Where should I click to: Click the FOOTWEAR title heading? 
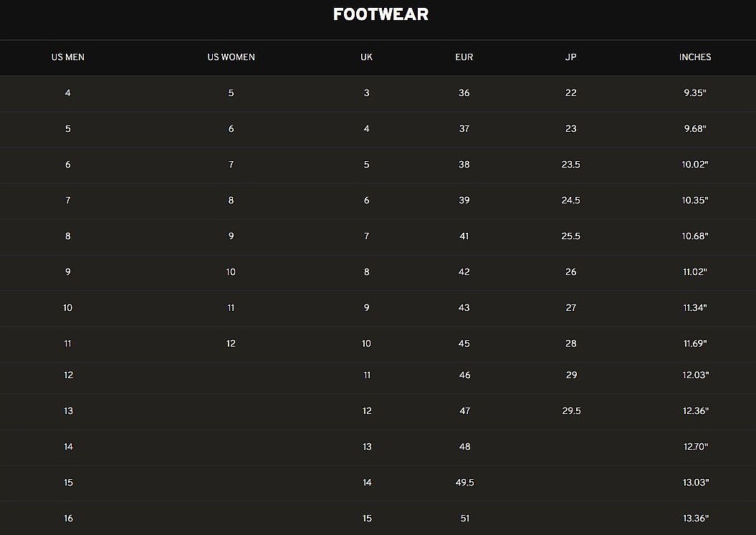point(381,14)
